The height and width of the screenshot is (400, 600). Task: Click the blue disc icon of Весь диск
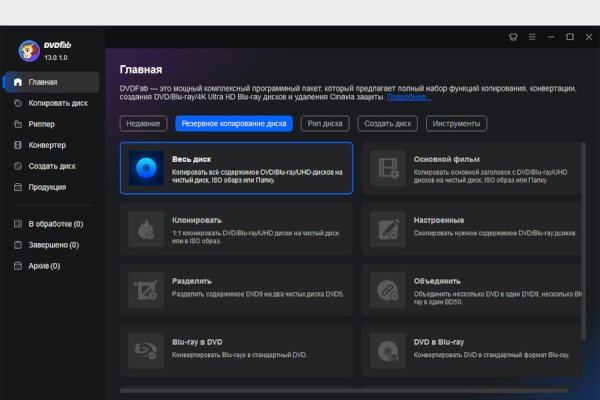pos(146,168)
